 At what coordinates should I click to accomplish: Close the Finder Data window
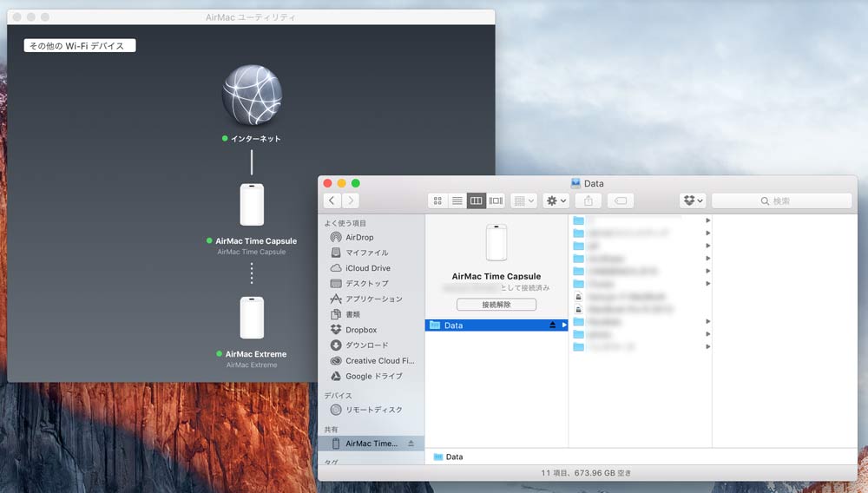[328, 183]
